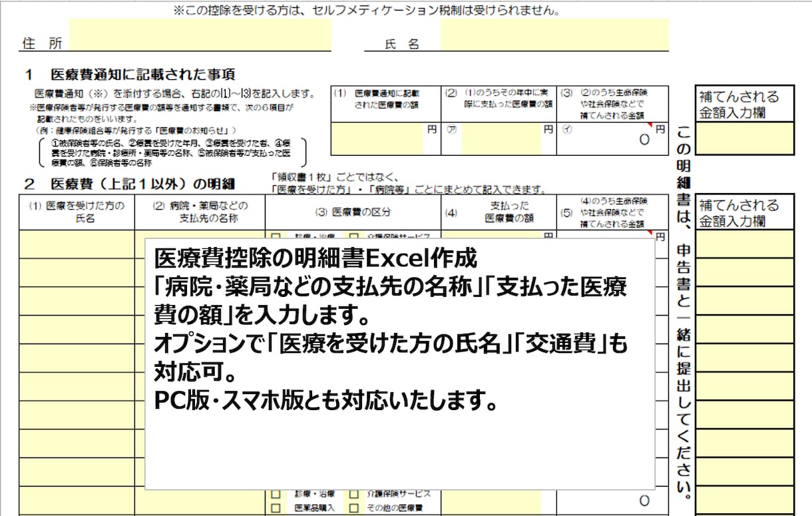Click header (5) (4)のうち生命保険や社会保険などで補てんされる金額
The height and width of the screenshot is (516, 812).
tap(612, 212)
